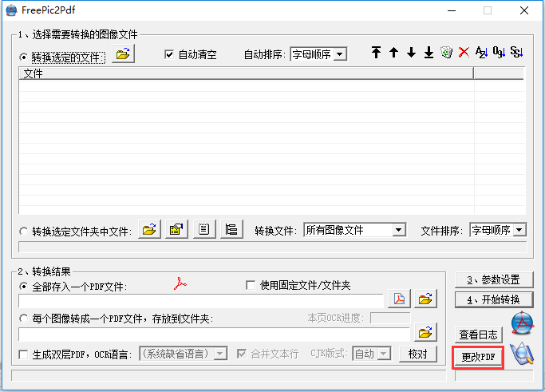Uncheck the 自动清空 checkbox
The height and width of the screenshot is (392, 545).
click(x=169, y=54)
